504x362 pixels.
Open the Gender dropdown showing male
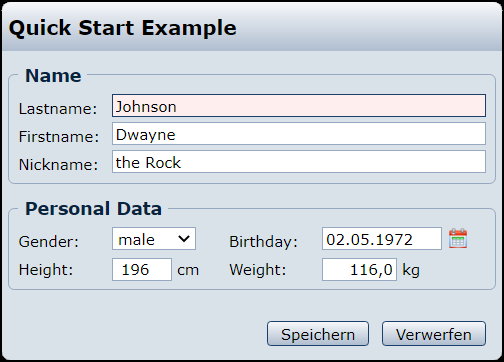click(154, 239)
